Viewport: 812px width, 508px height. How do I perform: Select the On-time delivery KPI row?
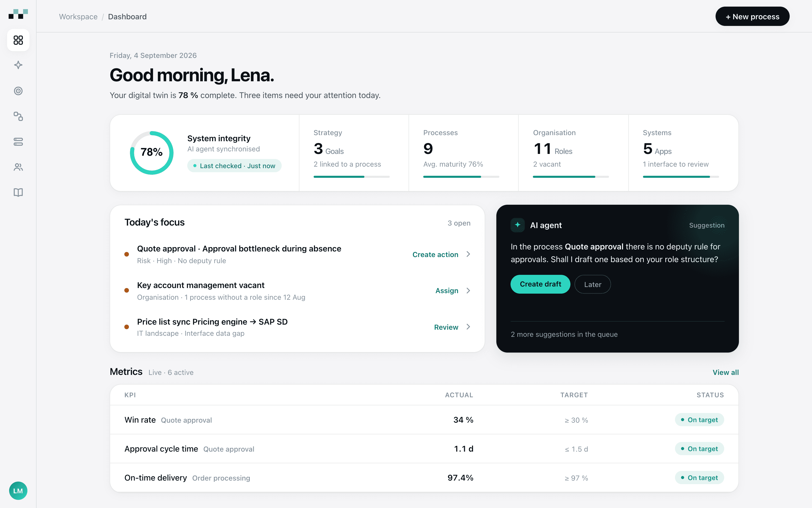click(x=424, y=478)
